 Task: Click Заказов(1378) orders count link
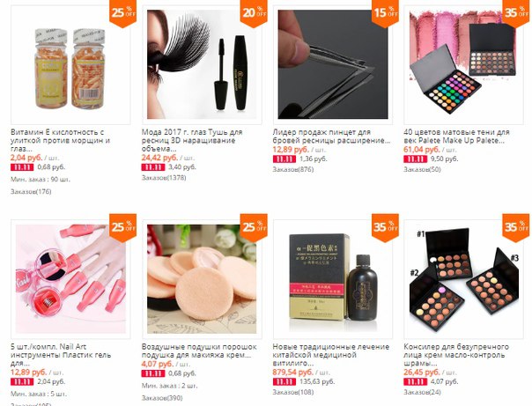pyautogui.click(x=164, y=178)
